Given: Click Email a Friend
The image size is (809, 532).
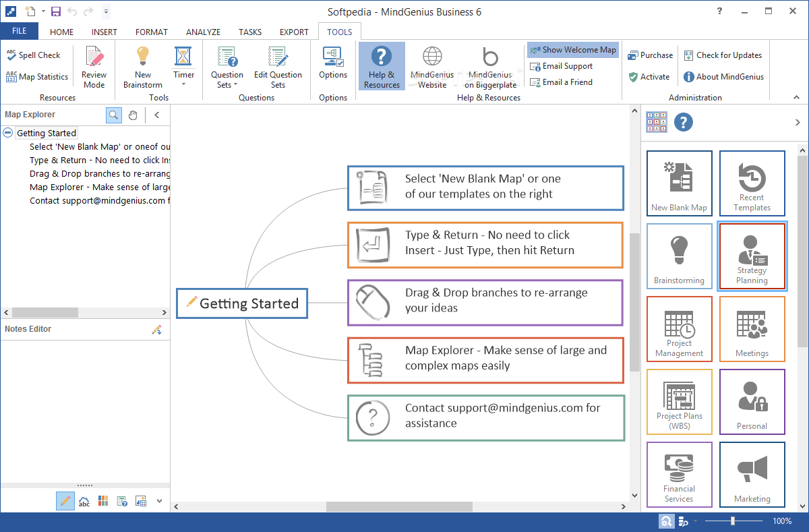Looking at the screenshot, I should tap(562, 82).
